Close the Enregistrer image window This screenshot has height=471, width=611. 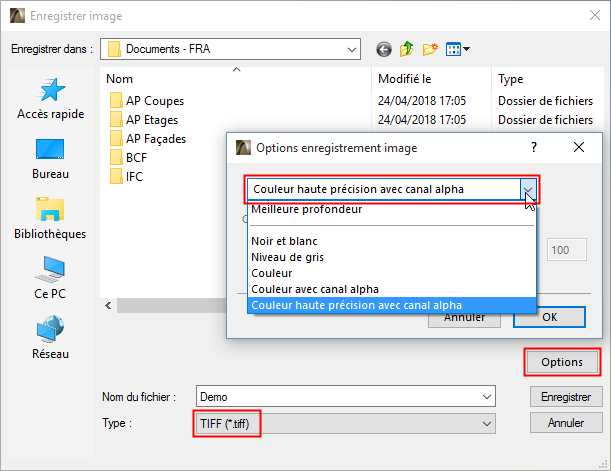tap(595, 16)
